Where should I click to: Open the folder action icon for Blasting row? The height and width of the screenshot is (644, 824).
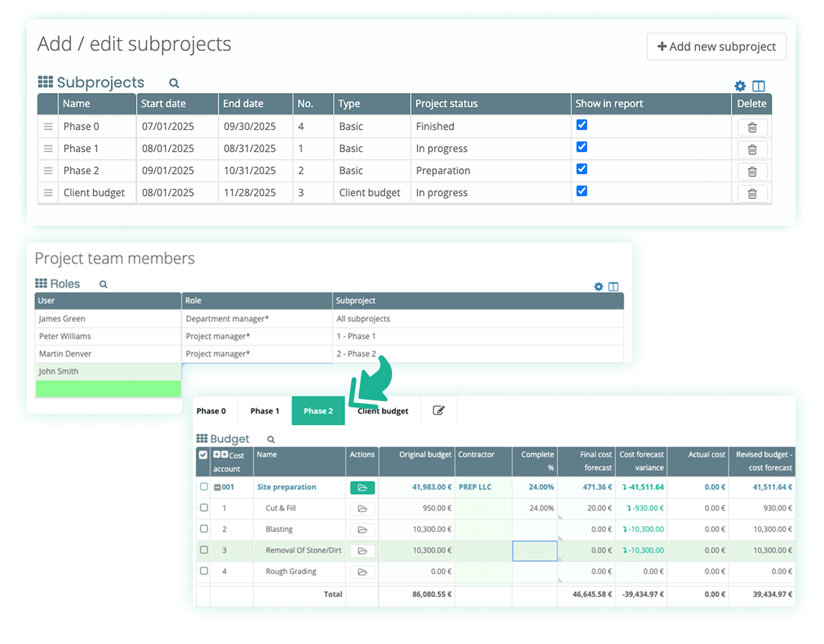click(362, 530)
